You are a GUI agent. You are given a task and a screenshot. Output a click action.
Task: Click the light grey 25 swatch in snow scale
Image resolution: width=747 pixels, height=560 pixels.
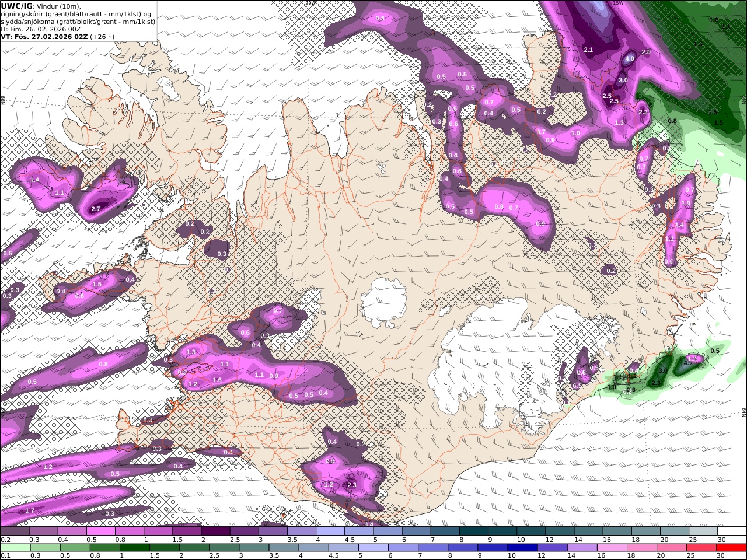pos(703,531)
